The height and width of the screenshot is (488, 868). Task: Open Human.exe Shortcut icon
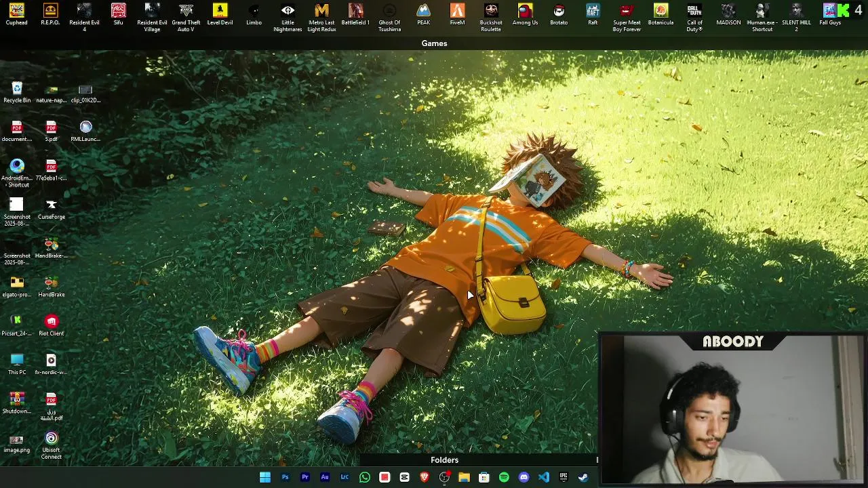(x=762, y=18)
